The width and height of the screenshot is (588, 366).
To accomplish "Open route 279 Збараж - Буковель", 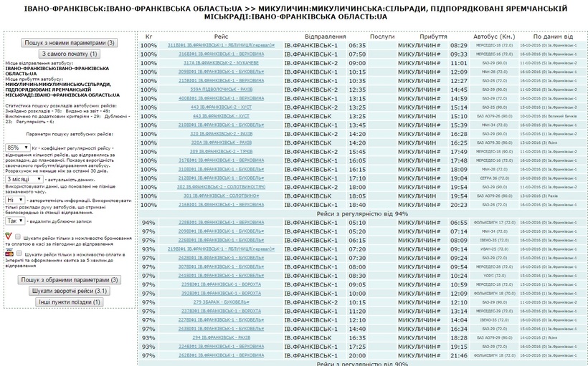I will tap(221, 302).
